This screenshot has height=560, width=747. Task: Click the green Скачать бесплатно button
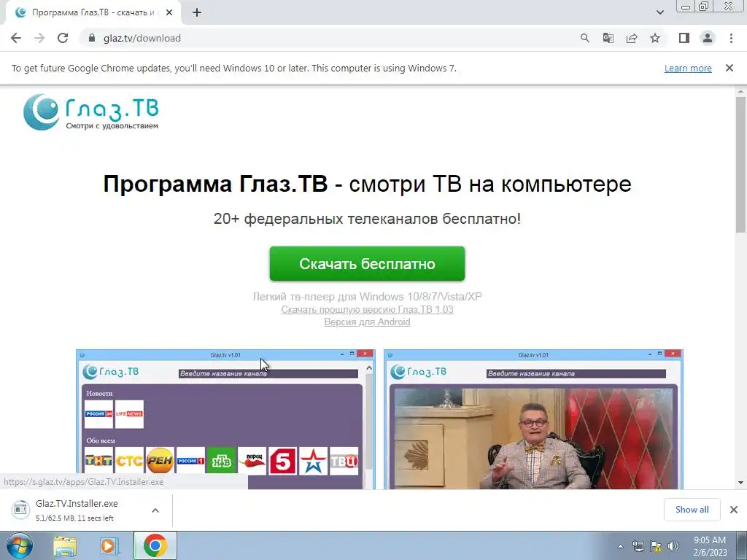tap(367, 263)
